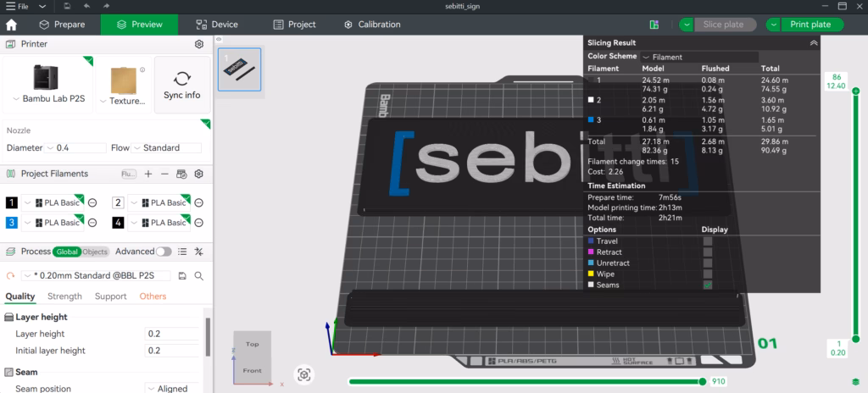
Task: Click the layers icon beside vertical slider
Action: pyautogui.click(x=856, y=382)
